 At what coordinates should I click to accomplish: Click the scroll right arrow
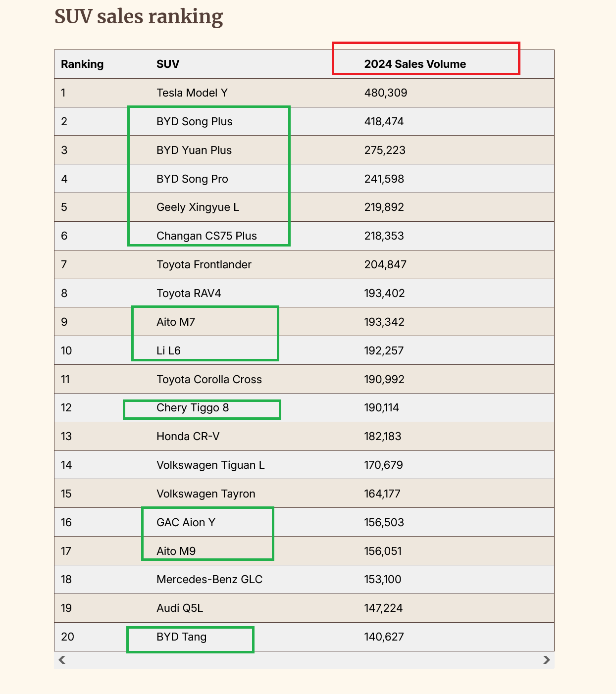coord(546,660)
